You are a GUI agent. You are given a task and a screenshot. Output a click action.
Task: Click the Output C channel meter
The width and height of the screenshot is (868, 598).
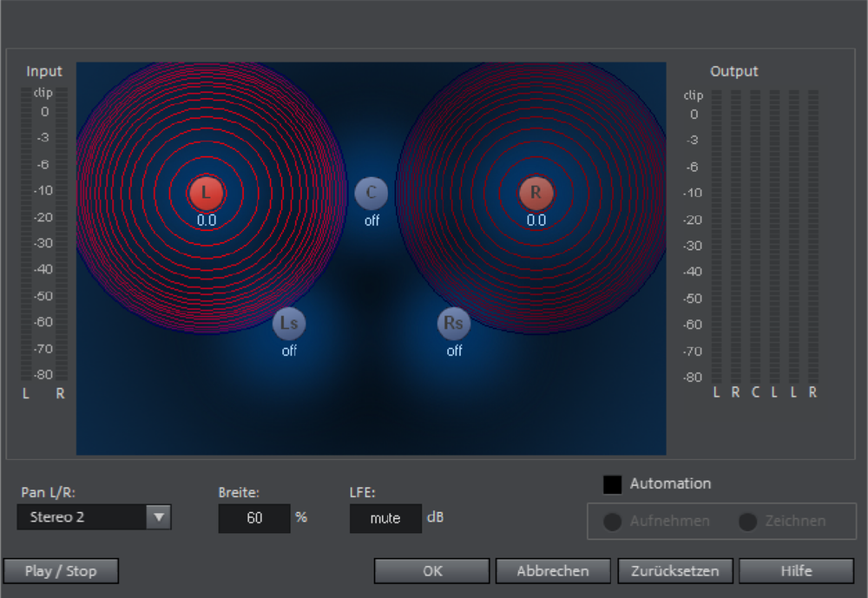click(755, 236)
